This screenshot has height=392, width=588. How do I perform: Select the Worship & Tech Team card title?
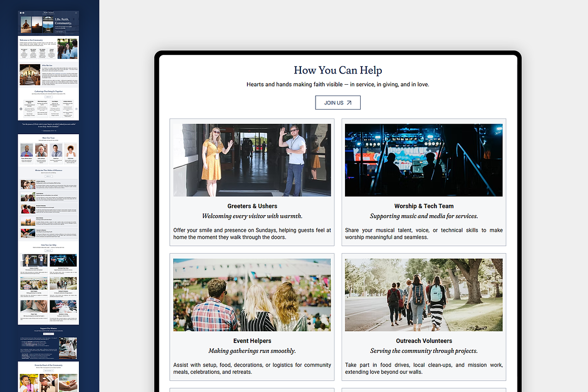coord(424,206)
